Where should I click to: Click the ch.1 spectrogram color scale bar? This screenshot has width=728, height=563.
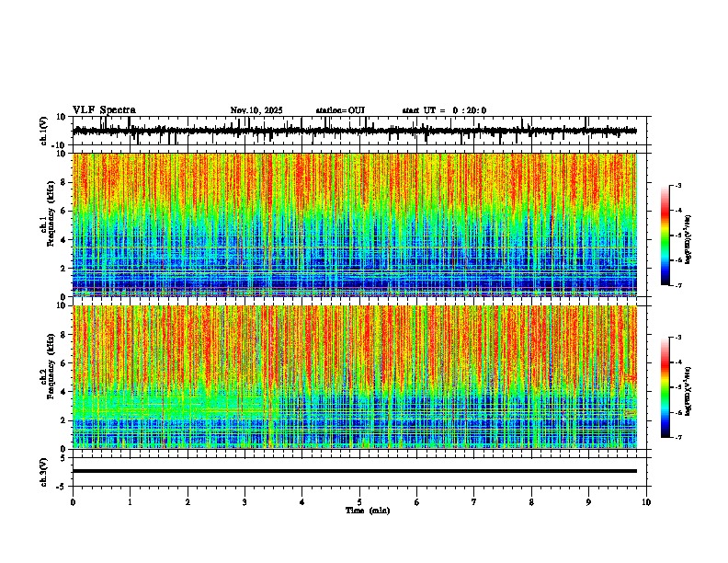click(x=665, y=236)
